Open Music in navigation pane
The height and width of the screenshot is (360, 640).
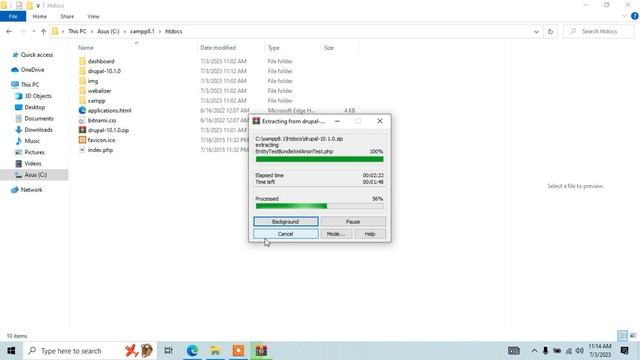(x=27, y=141)
